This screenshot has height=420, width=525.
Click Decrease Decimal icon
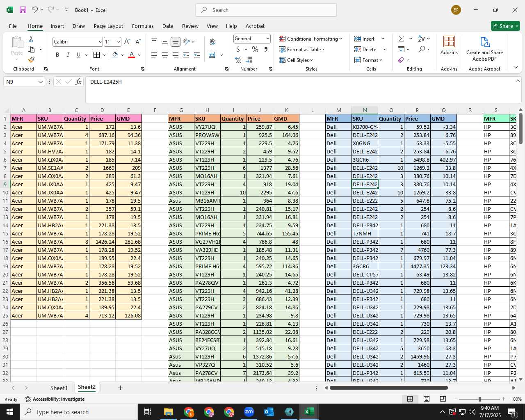[x=249, y=60]
